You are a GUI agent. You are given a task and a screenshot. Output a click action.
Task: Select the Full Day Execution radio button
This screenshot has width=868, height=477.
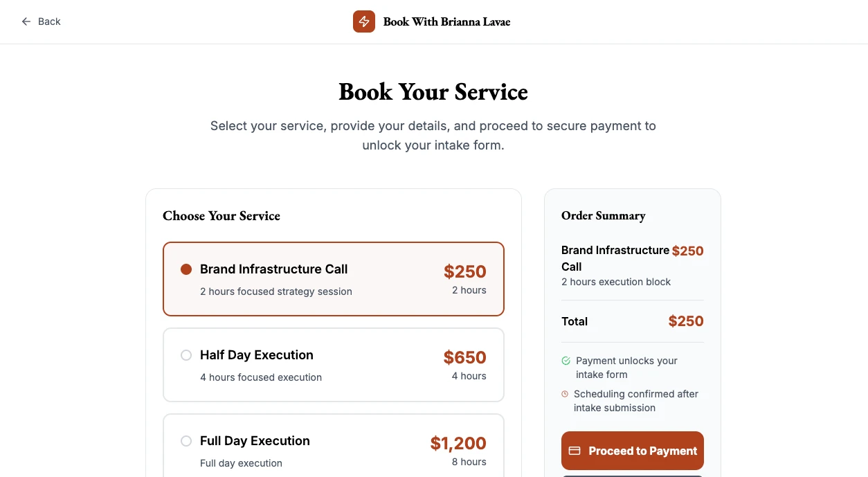(186, 441)
